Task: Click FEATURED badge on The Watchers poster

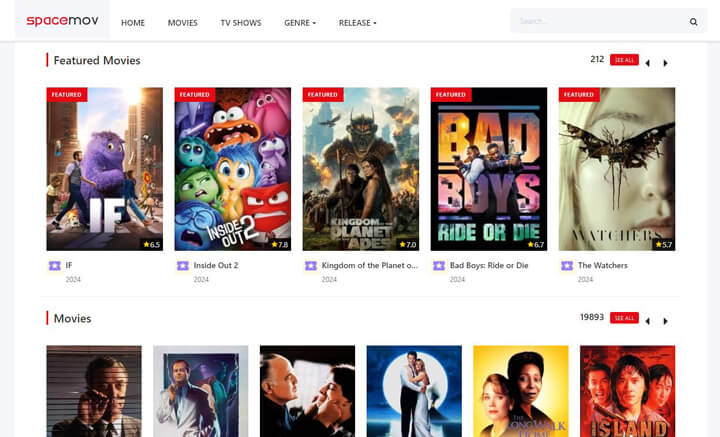Action: pos(579,95)
